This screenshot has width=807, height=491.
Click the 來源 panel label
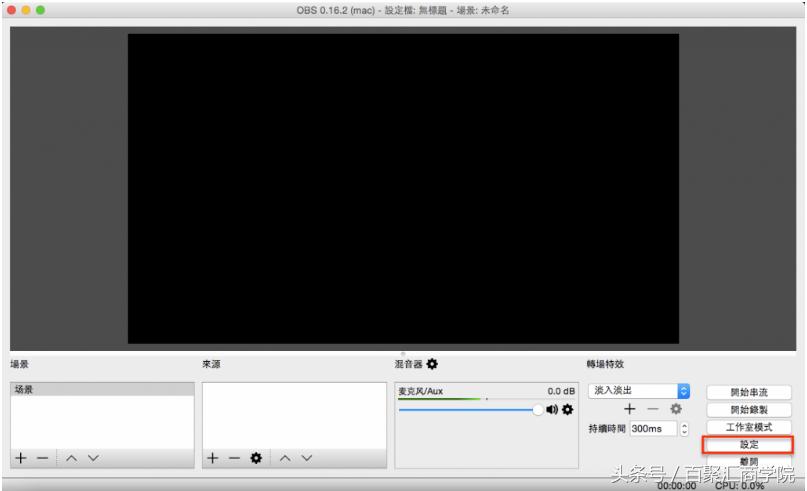[x=211, y=364]
